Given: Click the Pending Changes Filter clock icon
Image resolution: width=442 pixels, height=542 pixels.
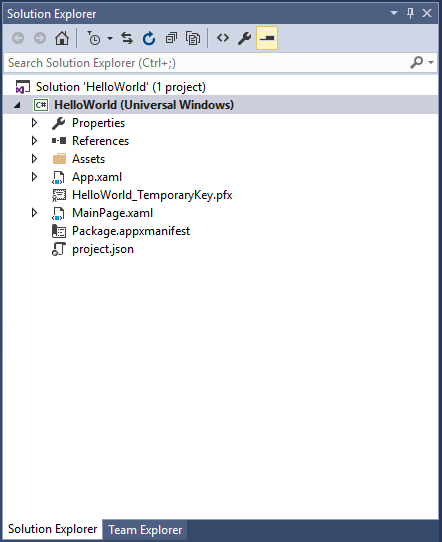Looking at the screenshot, I should 94,38.
